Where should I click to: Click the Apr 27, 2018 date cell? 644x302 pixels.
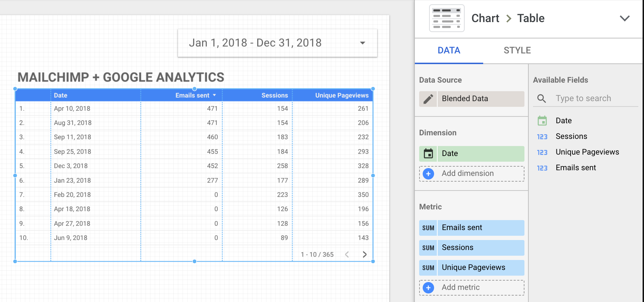pyautogui.click(x=72, y=224)
